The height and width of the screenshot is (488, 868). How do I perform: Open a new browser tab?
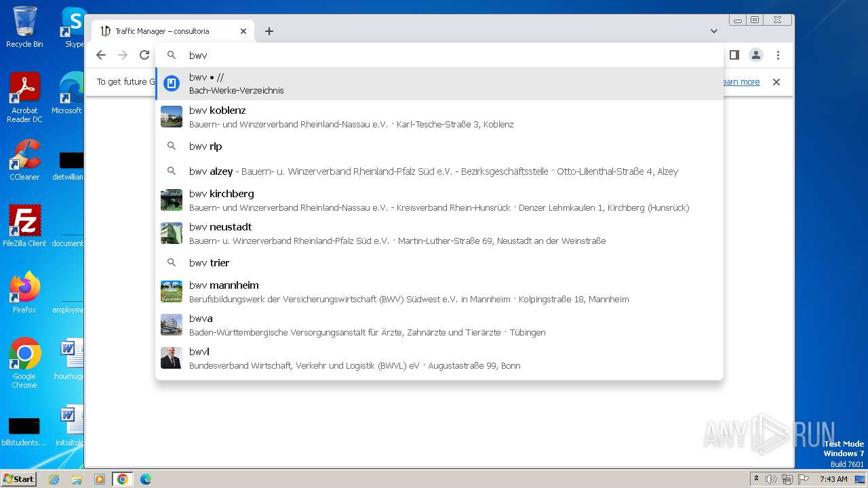pos(269,31)
